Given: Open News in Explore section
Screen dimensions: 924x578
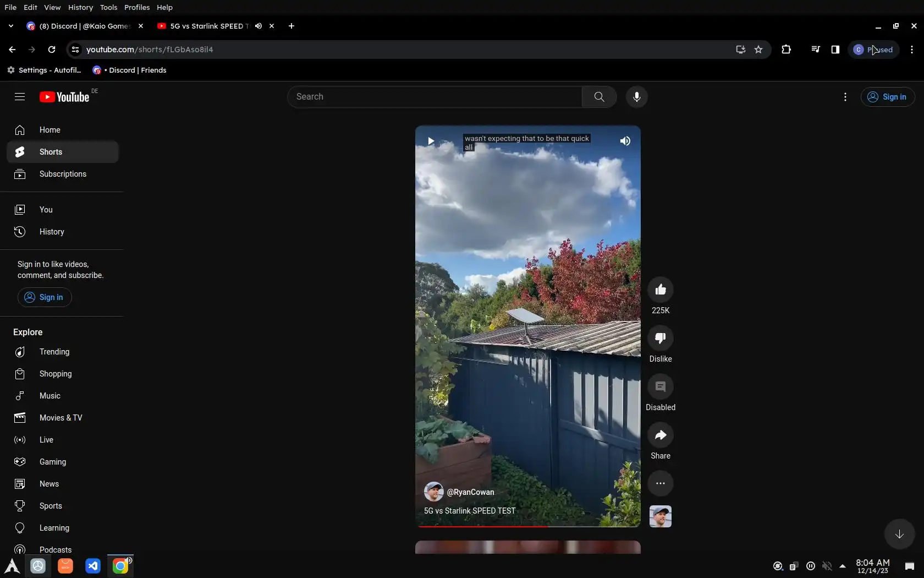Looking at the screenshot, I should pos(63,484).
